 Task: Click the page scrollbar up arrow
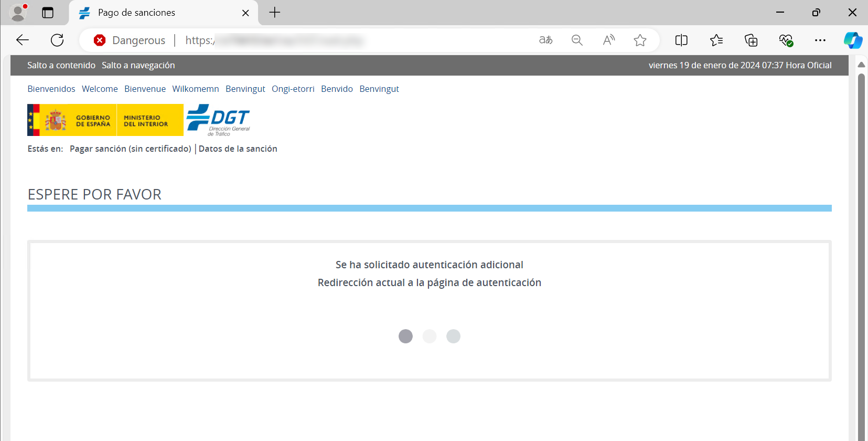[x=861, y=65]
